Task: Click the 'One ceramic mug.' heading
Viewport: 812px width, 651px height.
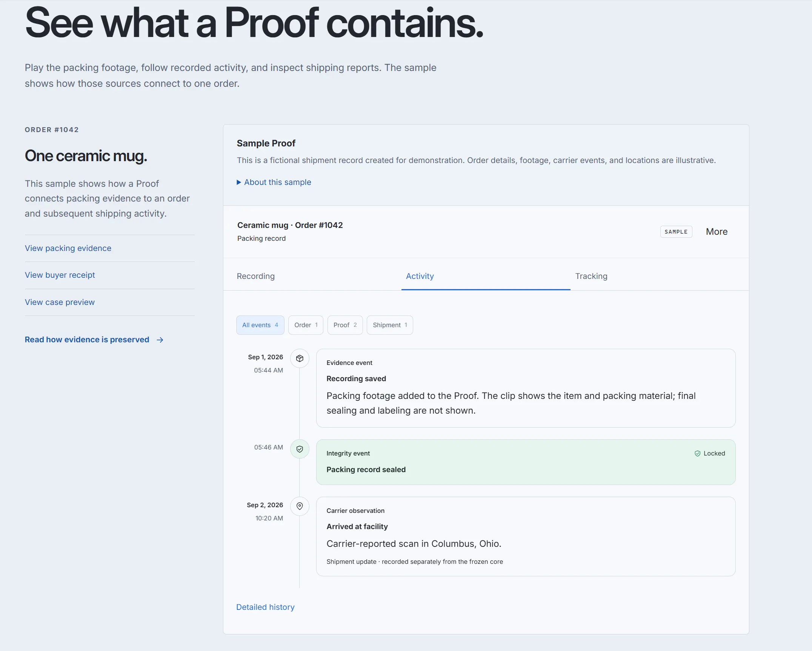Action: pos(86,156)
